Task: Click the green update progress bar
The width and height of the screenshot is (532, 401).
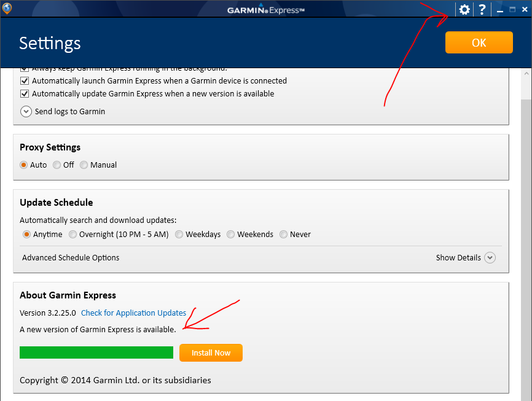Action: point(96,352)
